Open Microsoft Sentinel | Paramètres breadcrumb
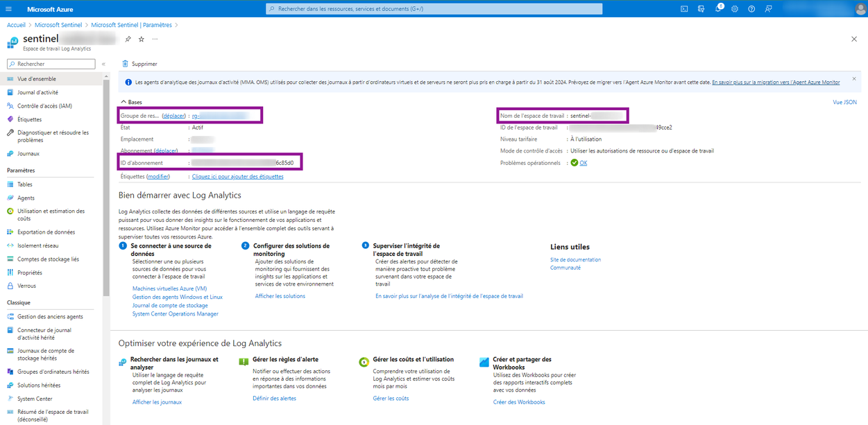 132,25
